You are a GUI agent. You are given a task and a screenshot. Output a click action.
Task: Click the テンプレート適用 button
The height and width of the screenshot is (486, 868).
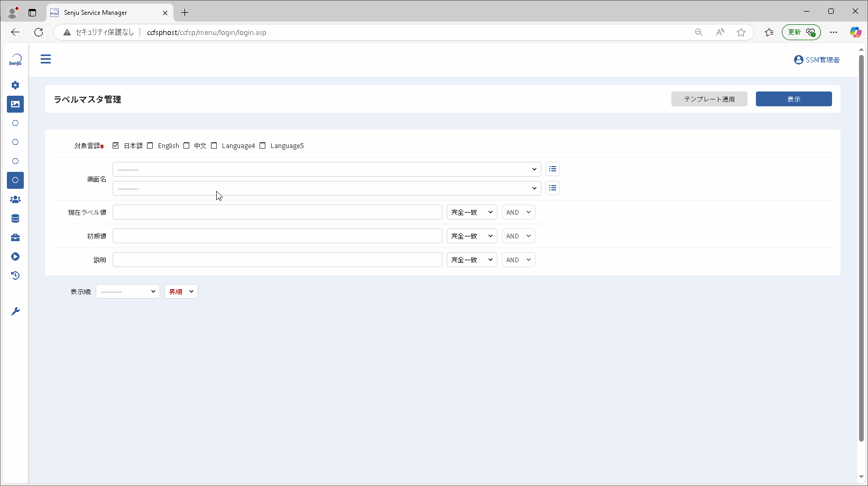click(x=709, y=99)
